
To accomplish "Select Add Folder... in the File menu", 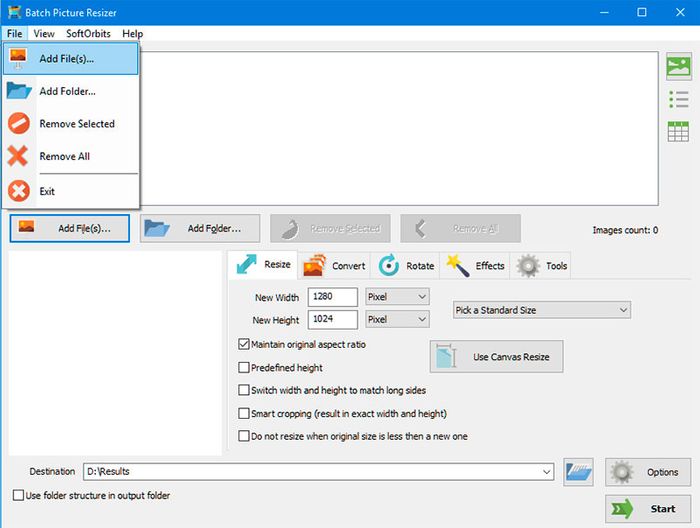I will [x=67, y=91].
